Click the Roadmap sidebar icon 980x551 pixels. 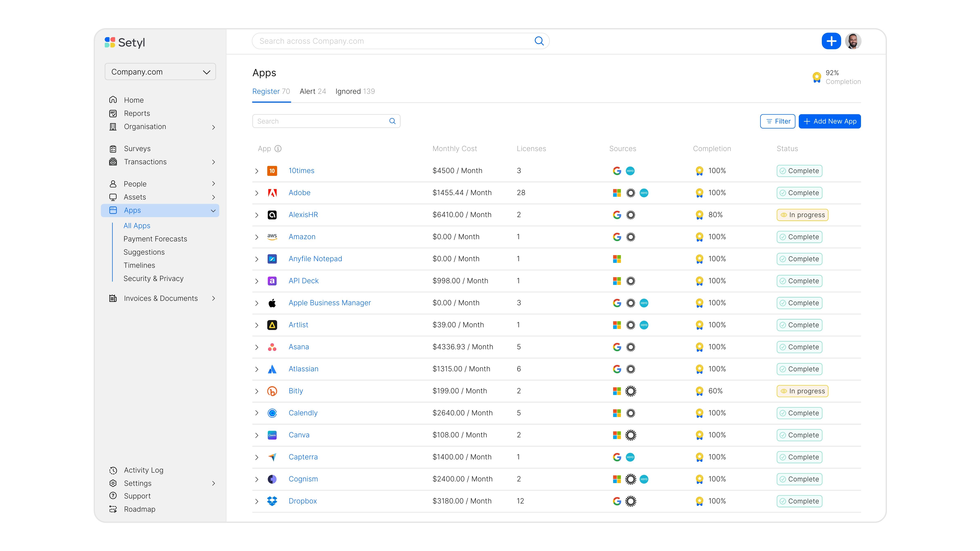[x=113, y=509]
